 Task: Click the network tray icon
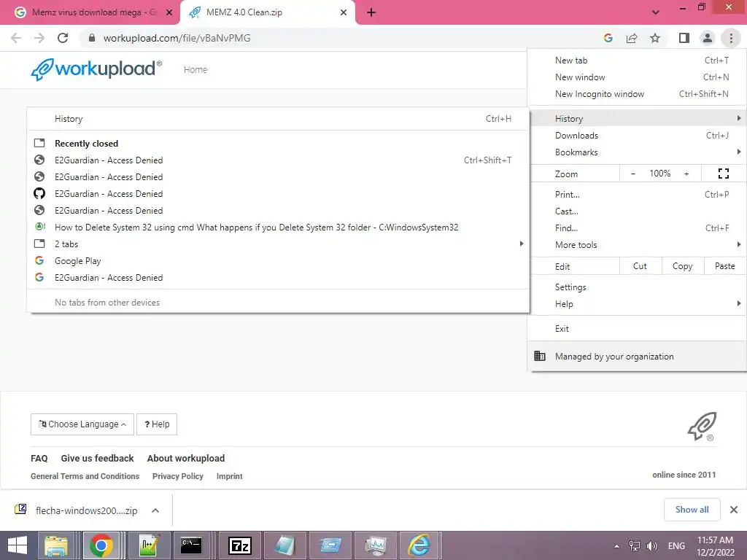click(x=635, y=546)
